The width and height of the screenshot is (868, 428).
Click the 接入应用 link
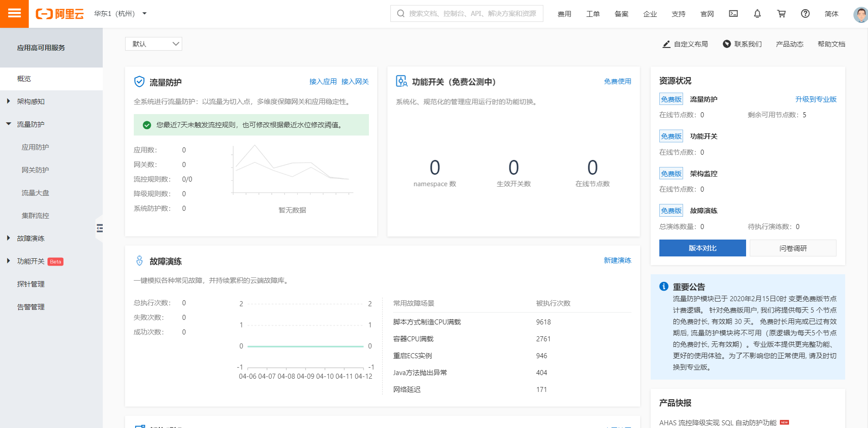click(323, 81)
